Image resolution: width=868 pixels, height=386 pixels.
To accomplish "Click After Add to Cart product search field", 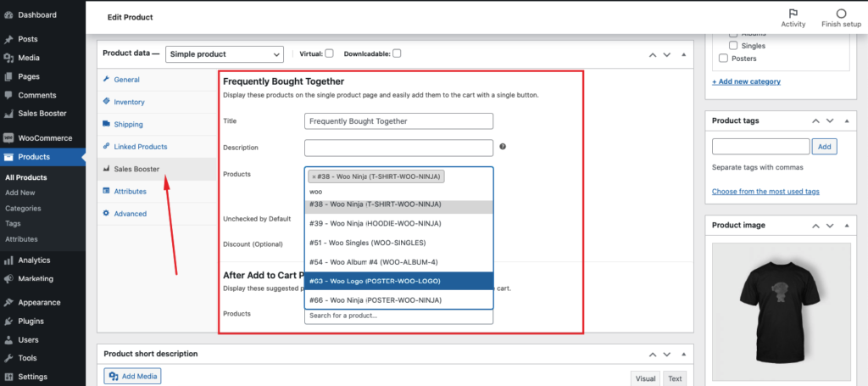I will [x=398, y=316].
